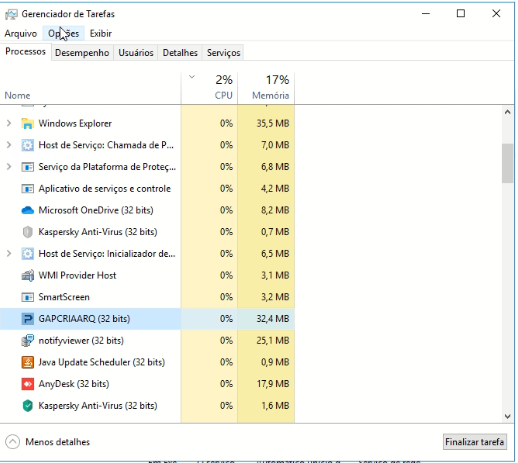Screen dimensions: 518x463
Task: Expand Host de Serviço: Inicializador de... group
Action: 9,254
